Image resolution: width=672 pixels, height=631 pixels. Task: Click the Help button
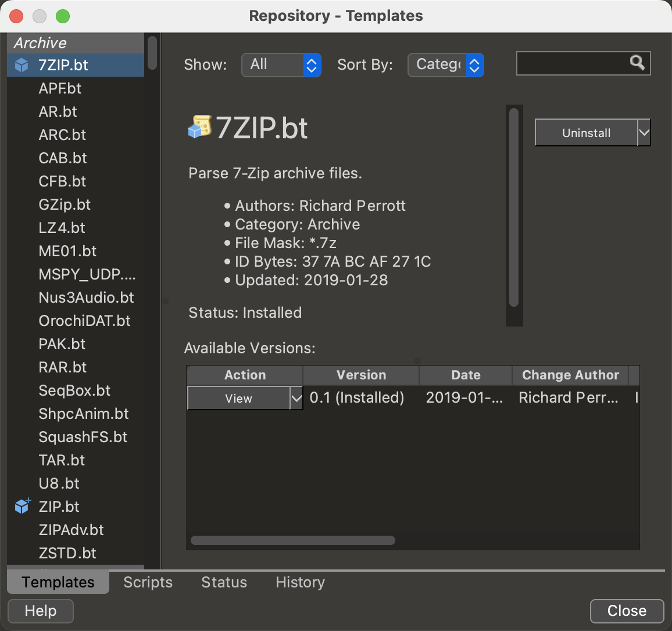(x=41, y=611)
